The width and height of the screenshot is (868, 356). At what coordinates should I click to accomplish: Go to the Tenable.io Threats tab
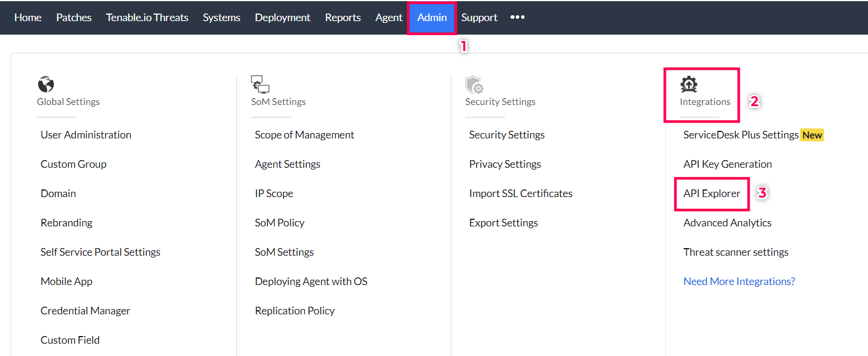(x=147, y=18)
